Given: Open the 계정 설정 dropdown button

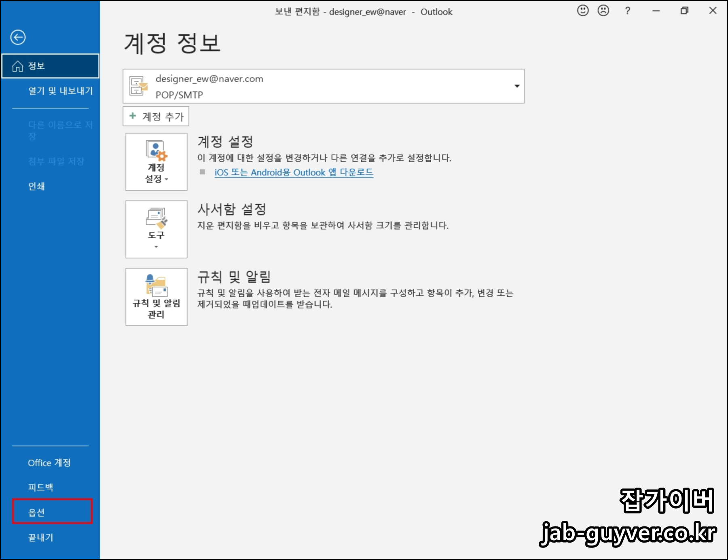Looking at the screenshot, I should 157,162.
